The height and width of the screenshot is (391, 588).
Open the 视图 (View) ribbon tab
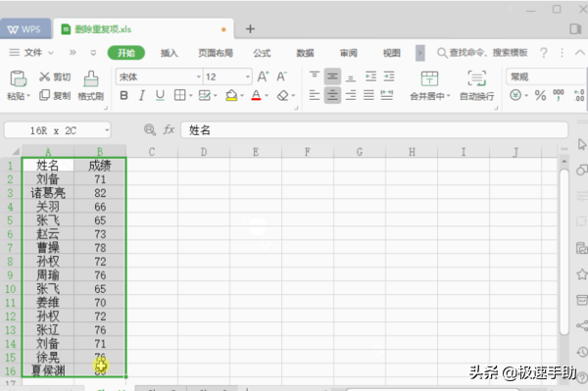[391, 53]
